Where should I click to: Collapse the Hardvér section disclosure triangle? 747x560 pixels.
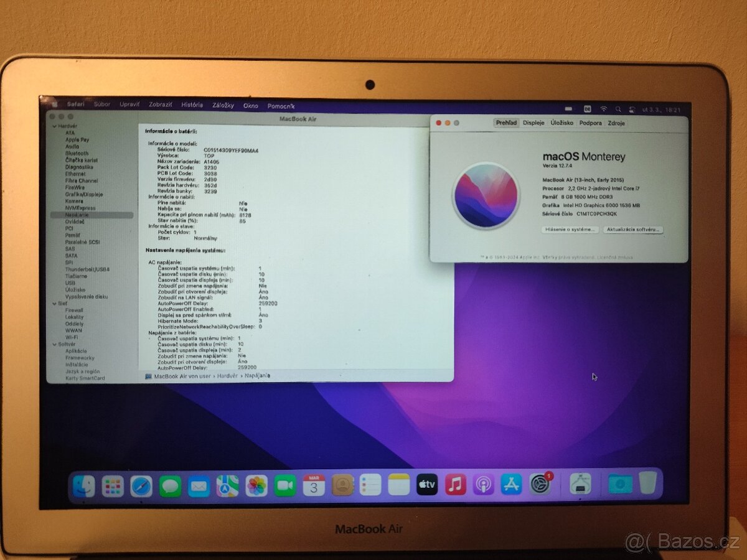(x=54, y=126)
